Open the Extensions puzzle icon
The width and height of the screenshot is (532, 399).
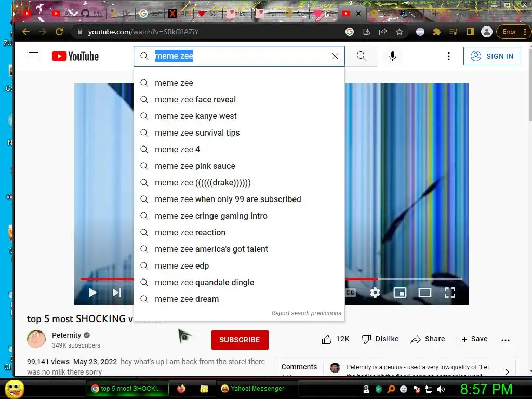[x=436, y=32]
